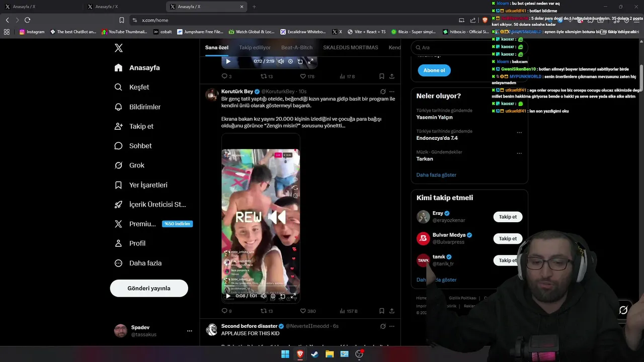Open Anasayfa home in the sidebar
Image resolution: width=644 pixels, height=362 pixels.
point(137,68)
